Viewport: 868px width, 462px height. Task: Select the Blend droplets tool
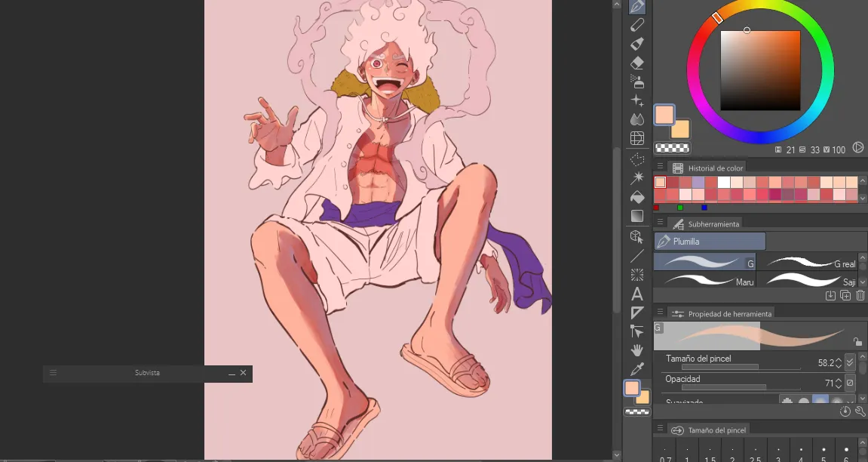click(x=637, y=119)
